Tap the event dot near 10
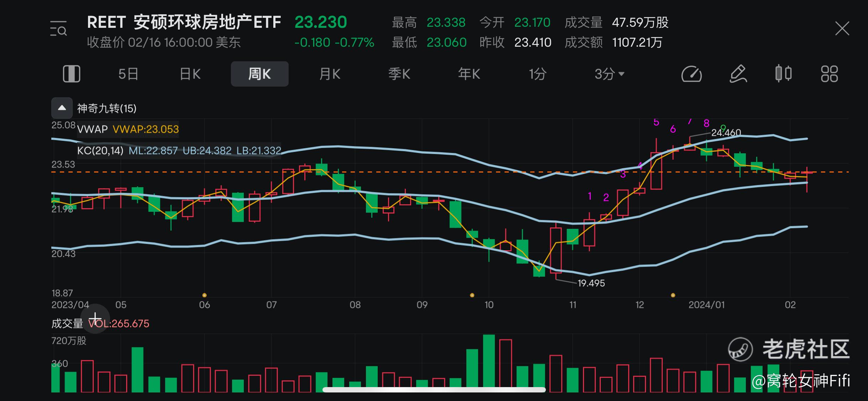868x401 pixels. pyautogui.click(x=472, y=295)
